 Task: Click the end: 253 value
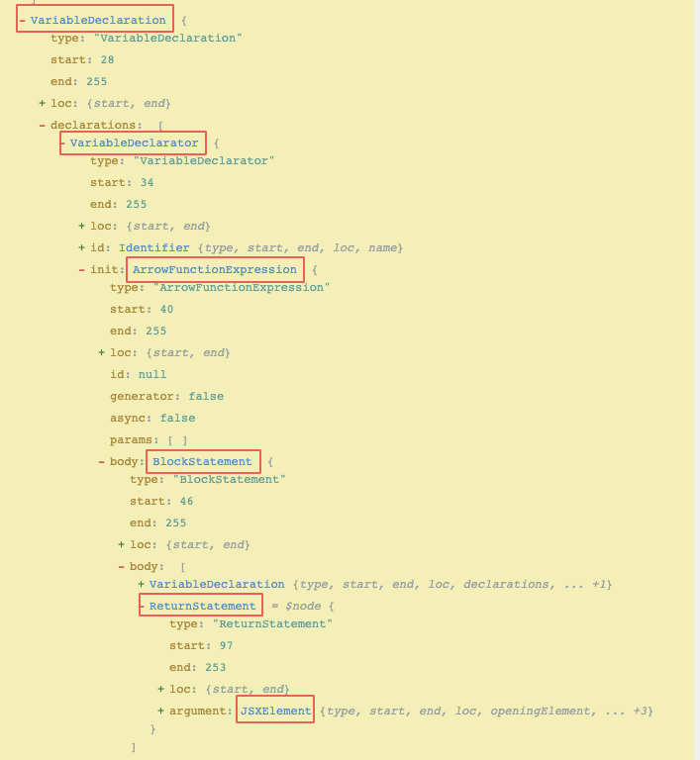tap(216, 667)
